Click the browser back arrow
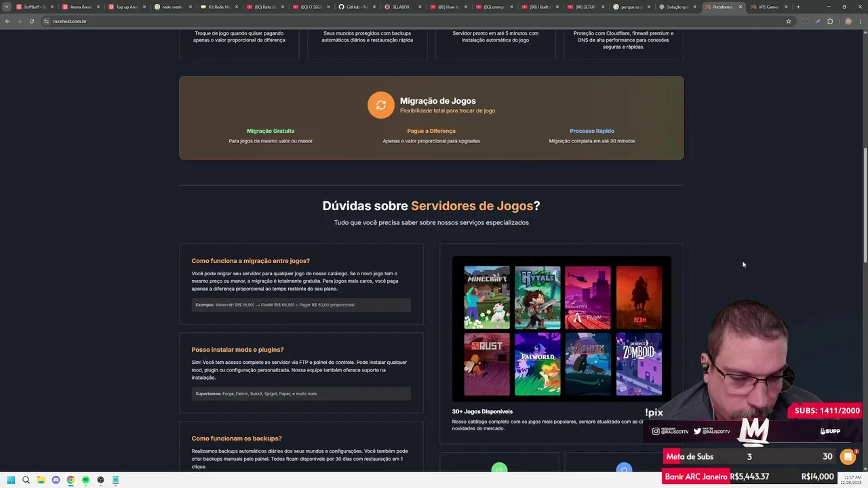This screenshot has width=868, height=488. coord(7,21)
